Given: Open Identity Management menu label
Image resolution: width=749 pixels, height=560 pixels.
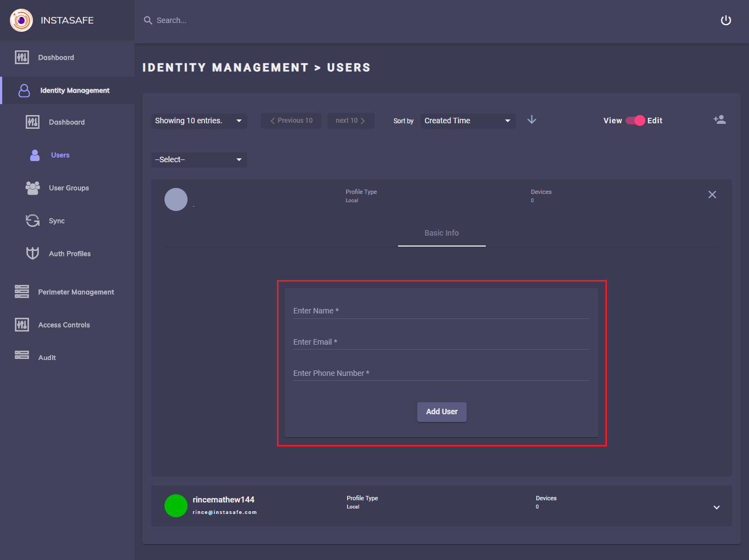Looking at the screenshot, I should pos(75,90).
